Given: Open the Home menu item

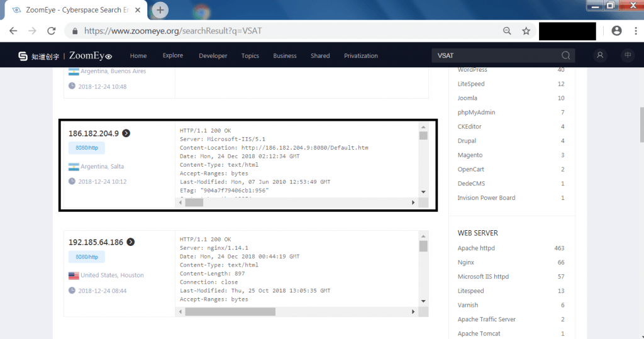Looking at the screenshot, I should click(x=138, y=55).
